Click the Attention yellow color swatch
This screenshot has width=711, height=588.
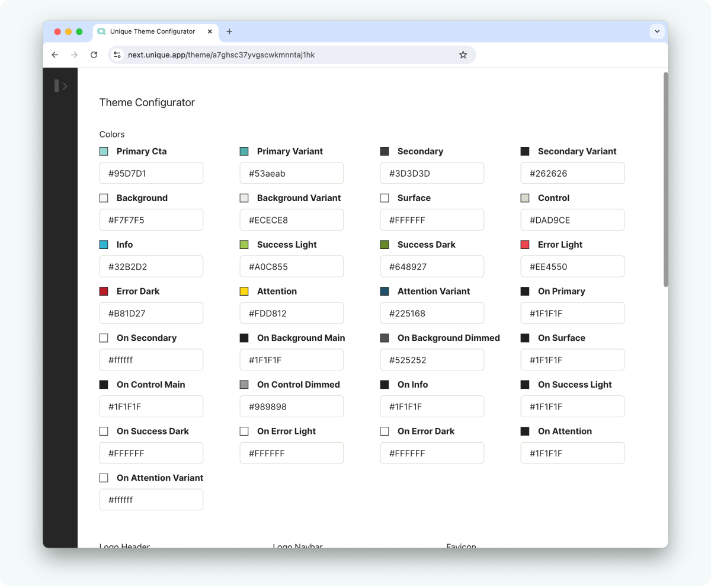pos(244,292)
